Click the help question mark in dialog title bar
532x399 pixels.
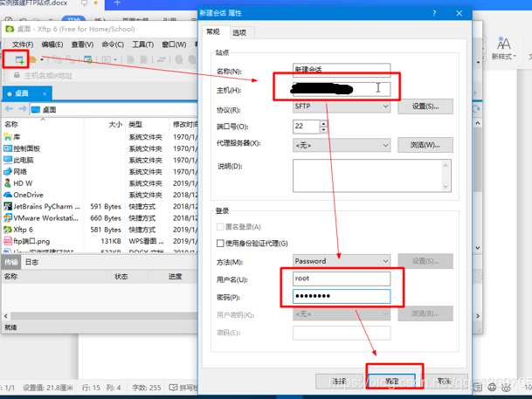(x=434, y=13)
